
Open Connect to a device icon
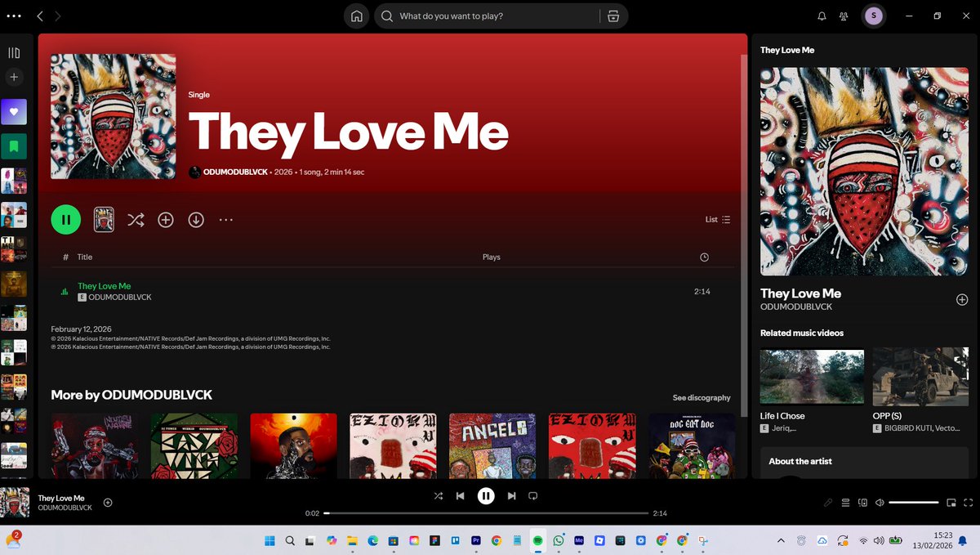click(862, 503)
